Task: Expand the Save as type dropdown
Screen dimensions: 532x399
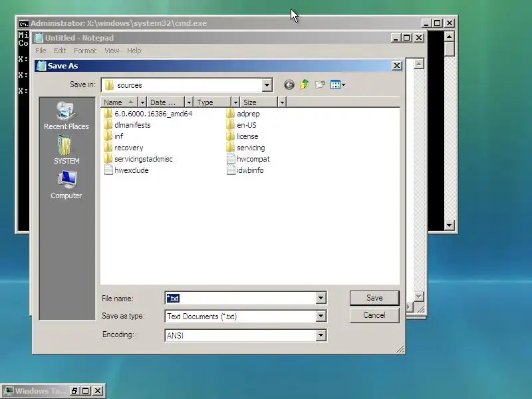Action: pyautogui.click(x=321, y=317)
